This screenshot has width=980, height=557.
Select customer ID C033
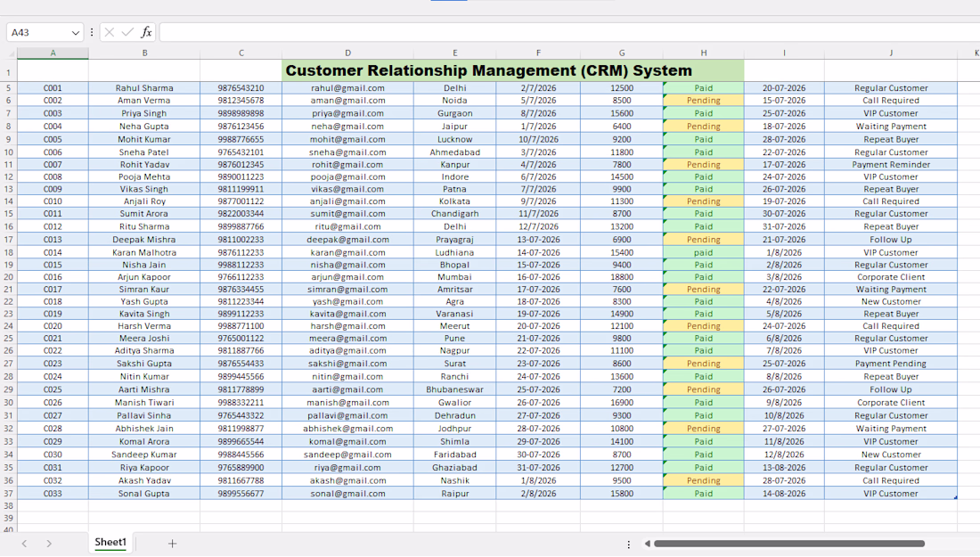[53, 493]
